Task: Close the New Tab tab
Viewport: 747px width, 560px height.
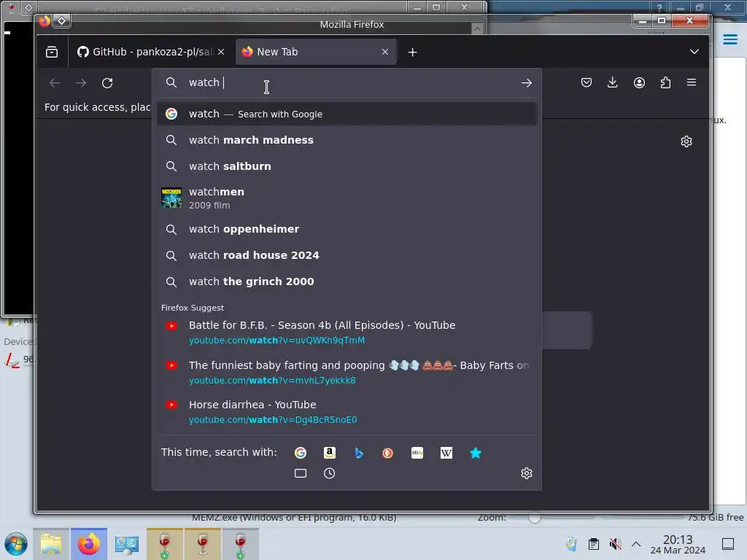Action: [x=385, y=52]
